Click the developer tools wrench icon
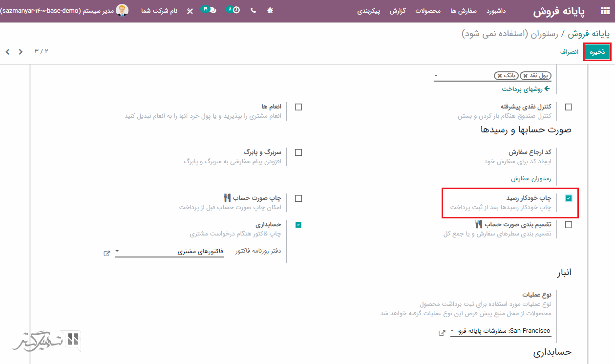This screenshot has width=615, height=364. [190, 11]
